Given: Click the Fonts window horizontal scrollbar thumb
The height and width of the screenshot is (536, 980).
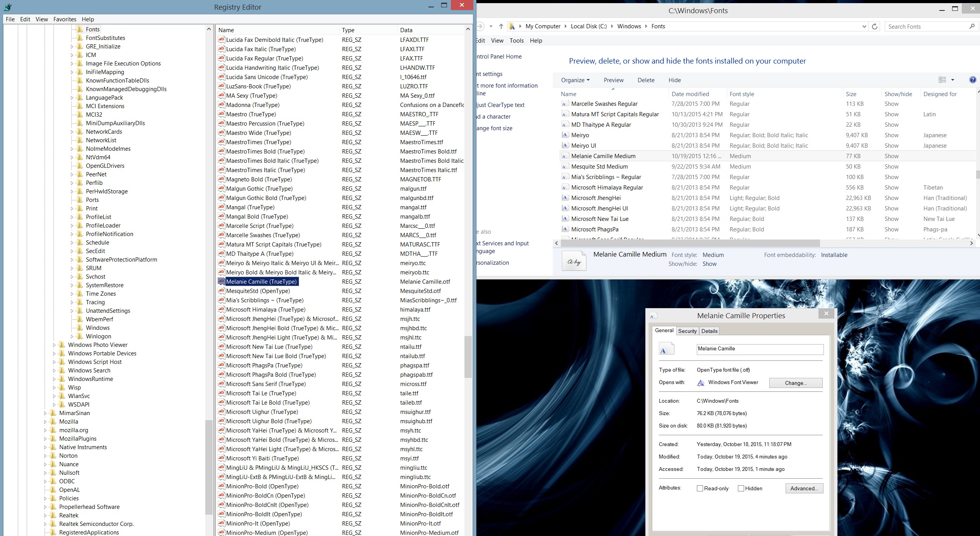Looking at the screenshot, I should pos(690,243).
